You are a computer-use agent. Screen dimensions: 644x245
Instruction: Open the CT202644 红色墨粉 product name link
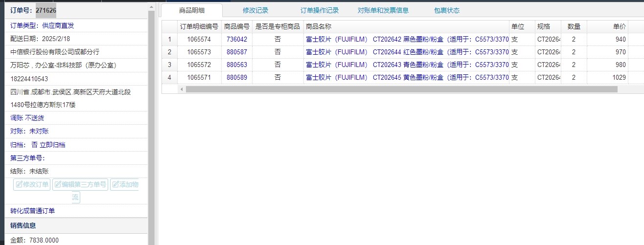click(x=407, y=52)
